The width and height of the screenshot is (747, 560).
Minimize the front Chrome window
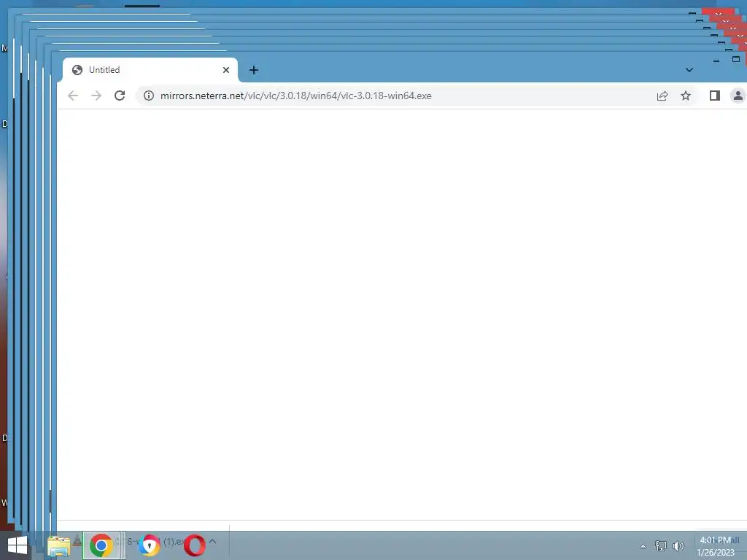(716, 61)
